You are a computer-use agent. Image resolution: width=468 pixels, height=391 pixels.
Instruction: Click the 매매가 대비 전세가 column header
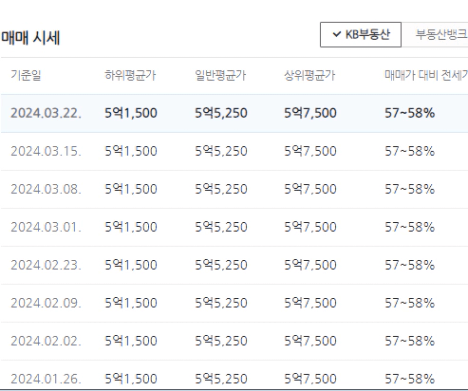(426, 75)
